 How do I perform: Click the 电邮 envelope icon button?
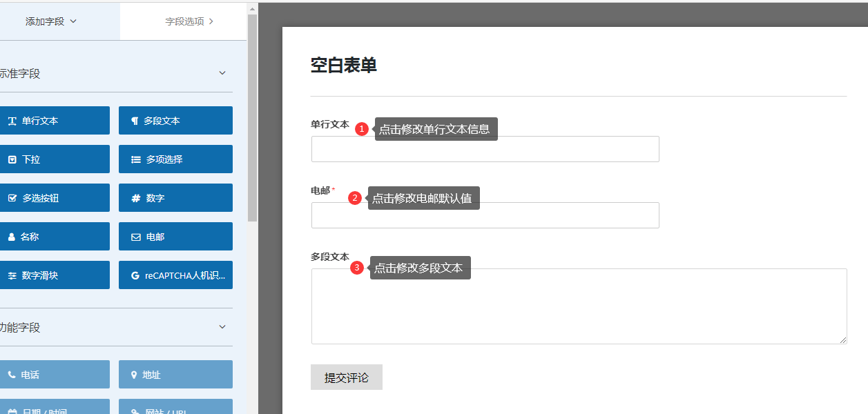135,237
